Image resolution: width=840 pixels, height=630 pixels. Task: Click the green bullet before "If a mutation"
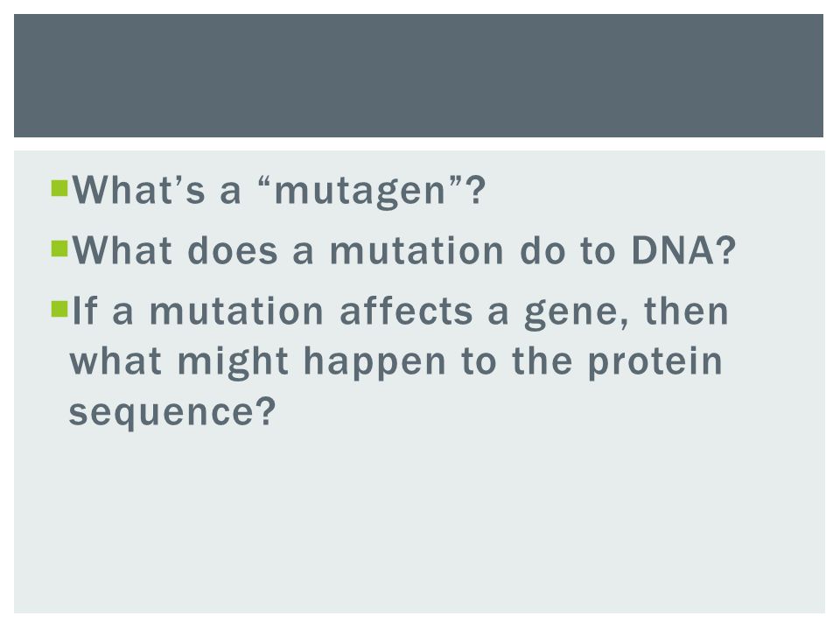[x=59, y=310]
